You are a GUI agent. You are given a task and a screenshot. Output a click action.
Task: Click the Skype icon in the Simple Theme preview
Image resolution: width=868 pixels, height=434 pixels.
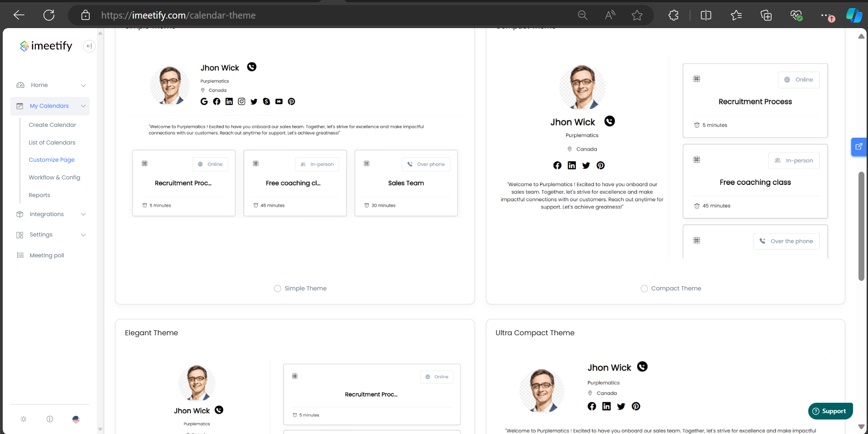[x=266, y=101]
